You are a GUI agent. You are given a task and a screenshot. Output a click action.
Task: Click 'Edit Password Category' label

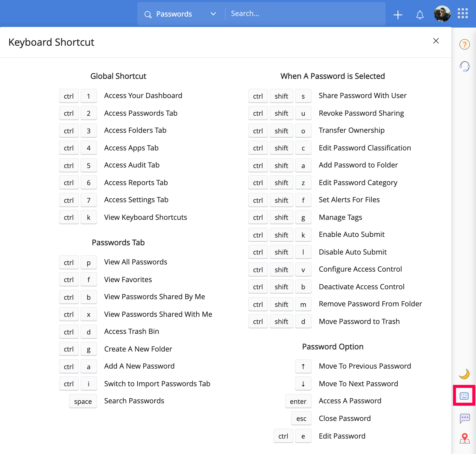tap(358, 183)
